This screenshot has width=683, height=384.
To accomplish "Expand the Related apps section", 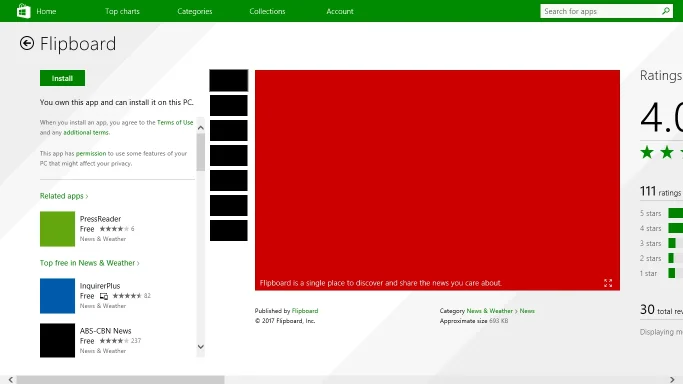I will pyautogui.click(x=64, y=196).
